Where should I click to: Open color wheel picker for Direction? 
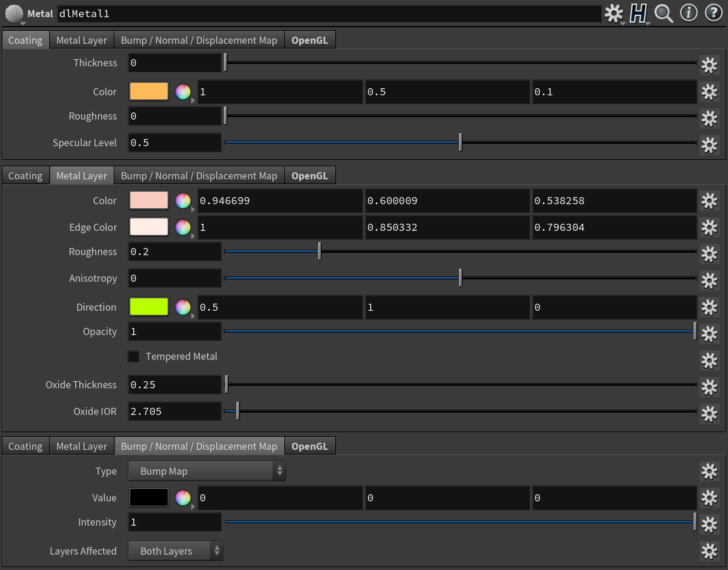pos(183,307)
